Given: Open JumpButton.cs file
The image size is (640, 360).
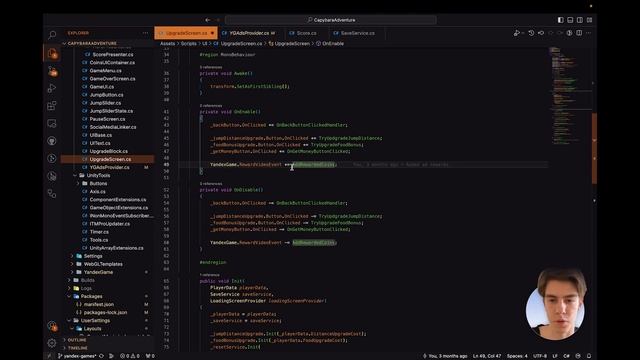Looking at the screenshot, I should tap(106, 95).
